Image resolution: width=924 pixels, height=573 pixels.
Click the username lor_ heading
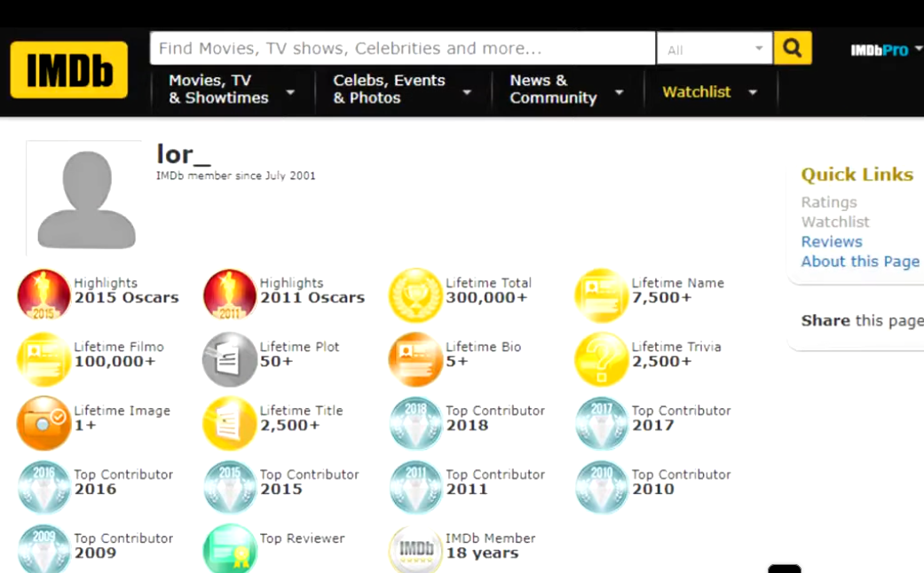183,155
